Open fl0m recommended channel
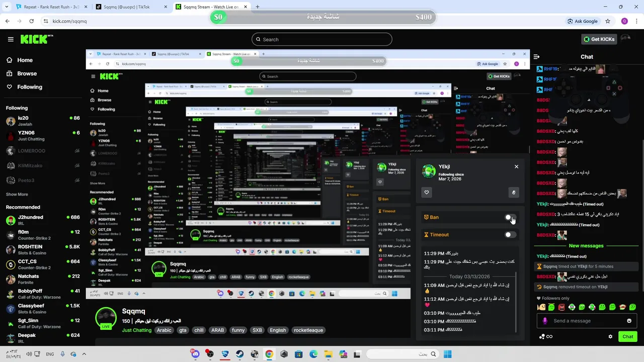644x362 pixels. (42, 235)
